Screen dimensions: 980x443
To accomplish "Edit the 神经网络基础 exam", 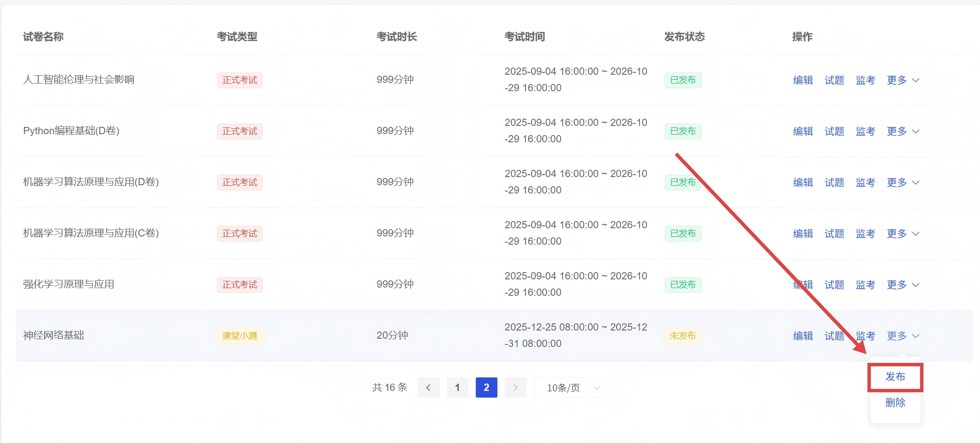I will (x=803, y=336).
